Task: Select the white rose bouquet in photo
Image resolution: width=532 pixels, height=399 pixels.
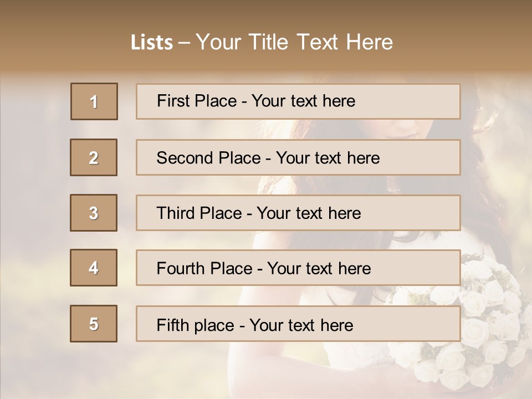Action: (x=471, y=327)
